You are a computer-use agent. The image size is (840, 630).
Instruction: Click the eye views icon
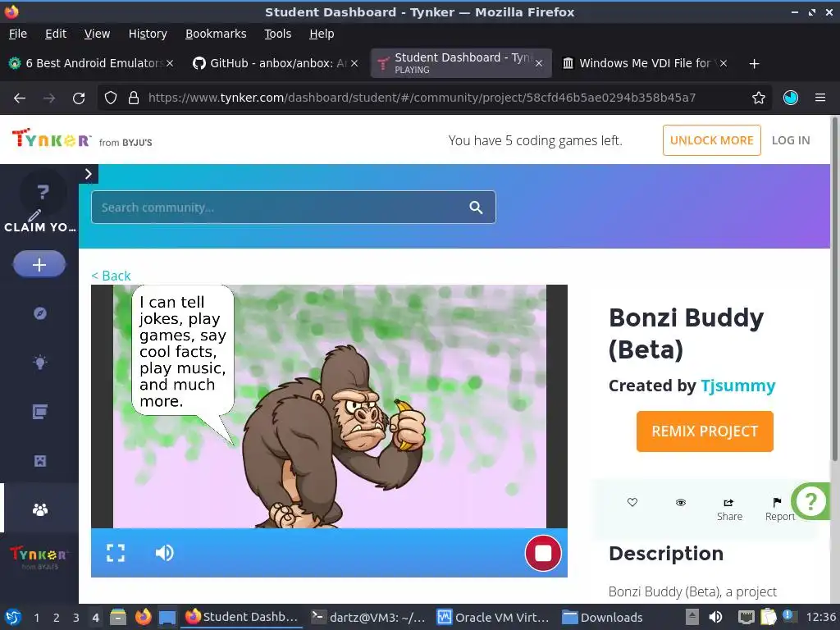coord(681,503)
